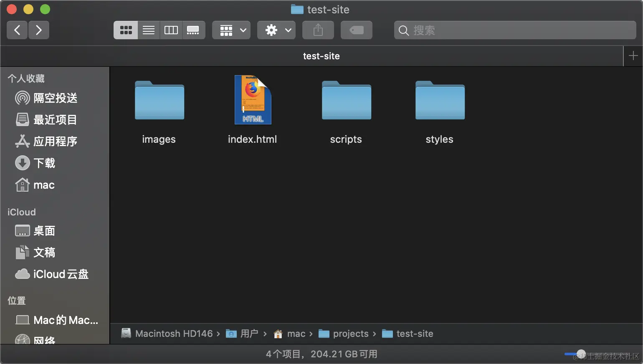Viewport: 643px width, 364px height.
Task: Click the images folder name
Action: point(159,139)
